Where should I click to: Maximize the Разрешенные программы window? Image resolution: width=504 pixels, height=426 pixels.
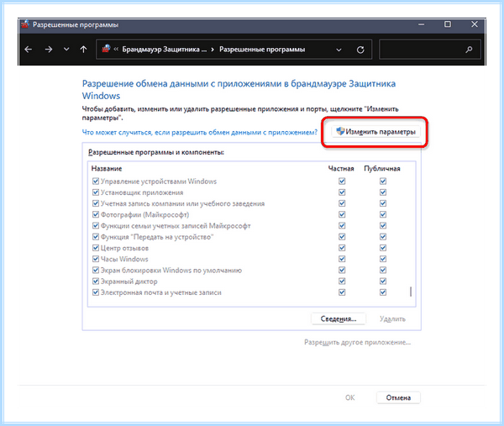448,24
